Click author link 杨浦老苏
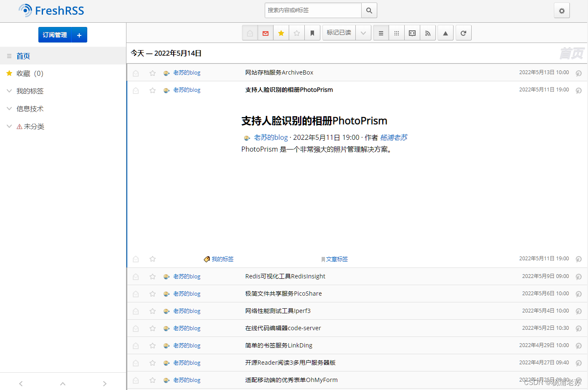 pyautogui.click(x=394, y=137)
